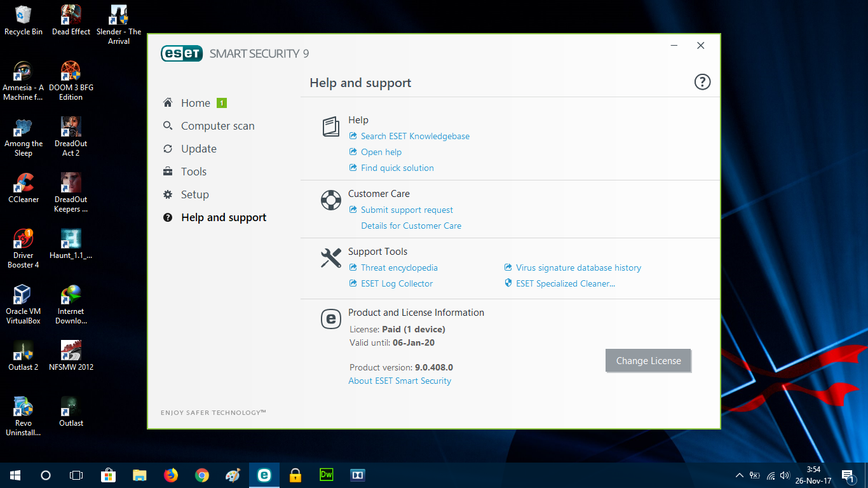Image resolution: width=868 pixels, height=488 pixels.
Task: Open the Recycle Bin desktop icon
Action: (x=24, y=20)
